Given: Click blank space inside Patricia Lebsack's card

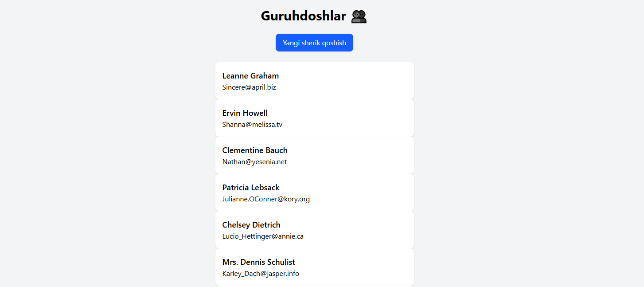Looking at the screenshot, I should (363, 193).
